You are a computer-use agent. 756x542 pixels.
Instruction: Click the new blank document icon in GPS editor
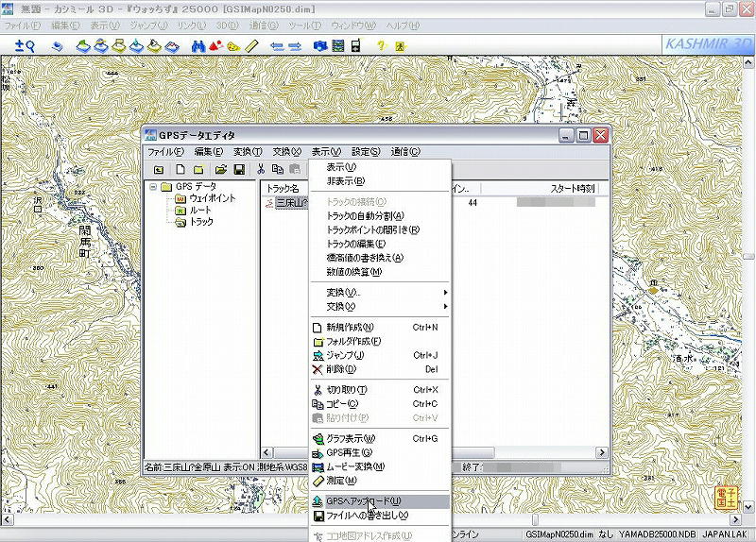click(x=180, y=169)
